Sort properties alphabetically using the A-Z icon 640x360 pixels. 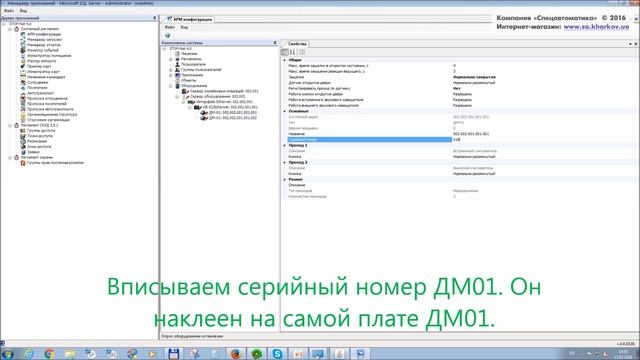pos(293,52)
